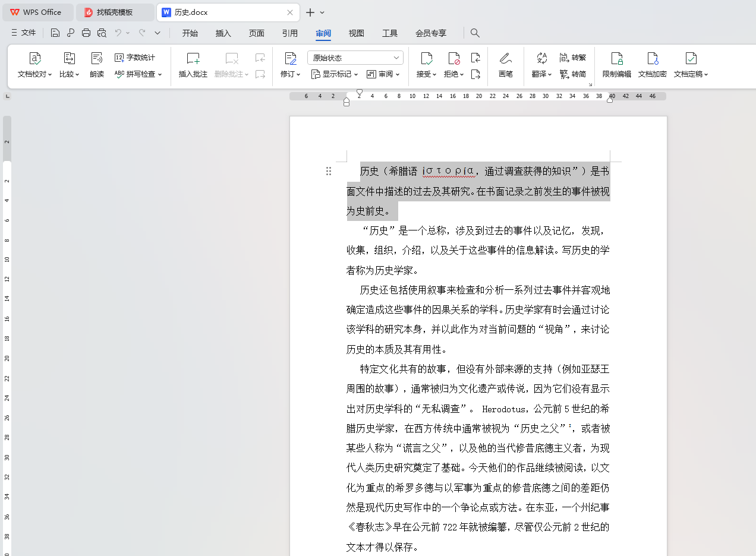Viewport: 756px width, 556px height.
Task: Open the 原始状态 markup view combo box
Action: pyautogui.click(x=355, y=58)
